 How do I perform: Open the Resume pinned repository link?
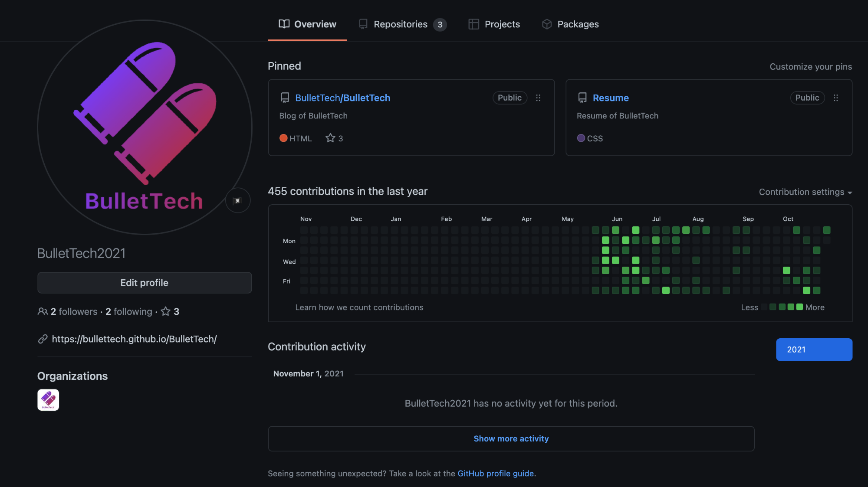611,98
